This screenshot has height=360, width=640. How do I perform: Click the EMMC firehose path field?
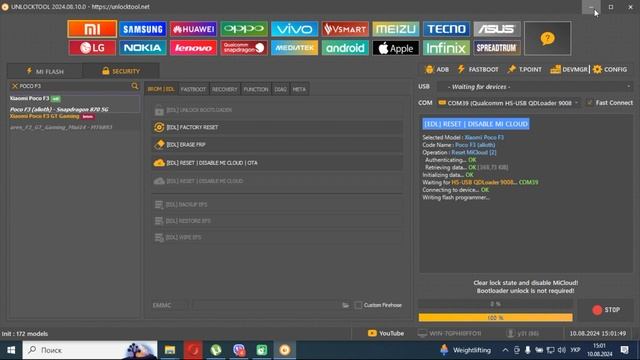coord(265,305)
